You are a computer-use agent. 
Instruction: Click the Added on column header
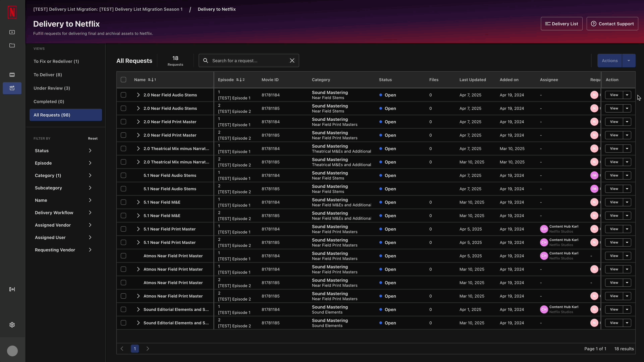pyautogui.click(x=509, y=80)
